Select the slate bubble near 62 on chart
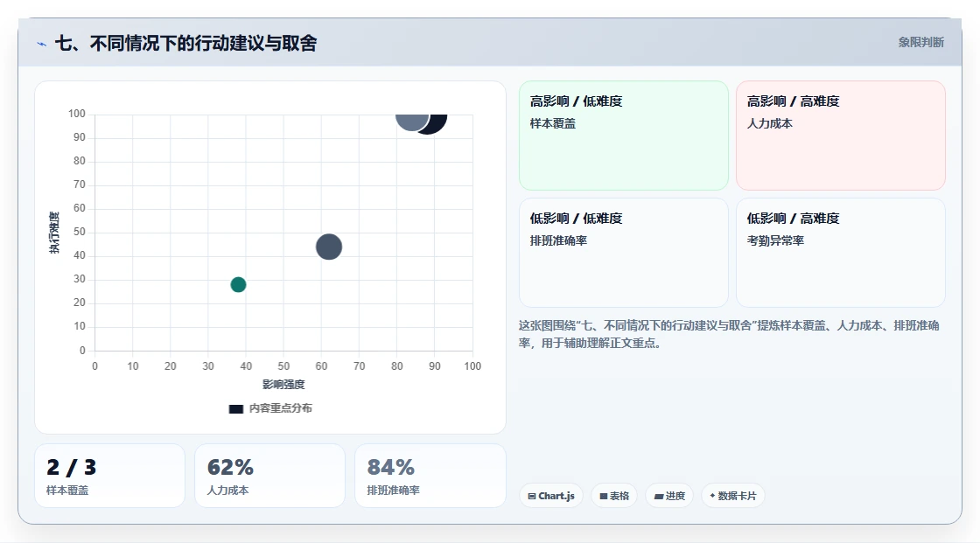This screenshot has height=543, width=980. (x=329, y=247)
